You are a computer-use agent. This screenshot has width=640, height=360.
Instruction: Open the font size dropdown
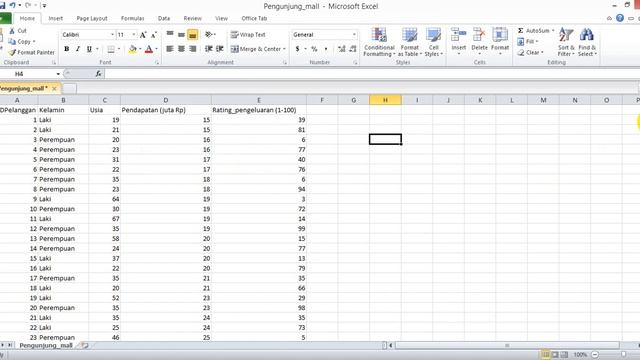[134, 35]
